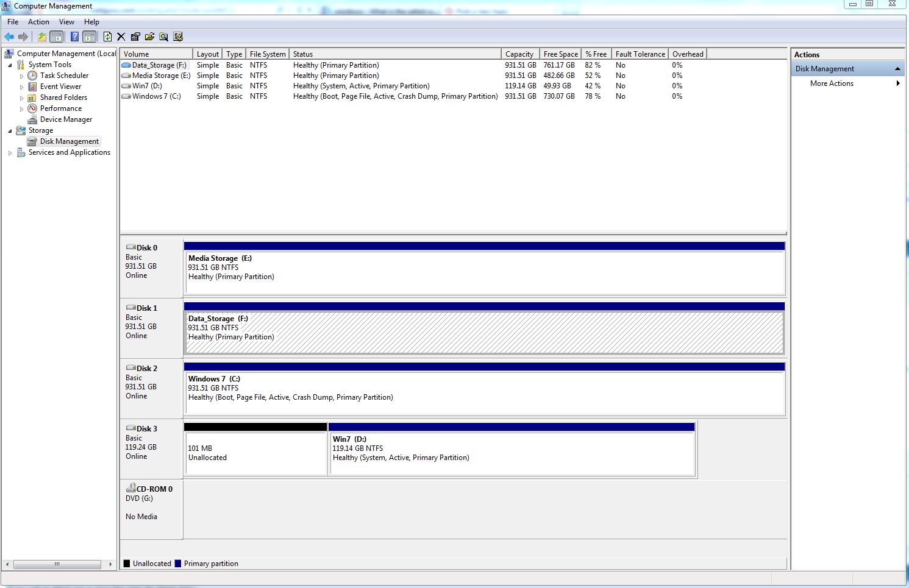Click the Delete X icon in the toolbar
Screen dimensions: 909x588
pos(121,37)
